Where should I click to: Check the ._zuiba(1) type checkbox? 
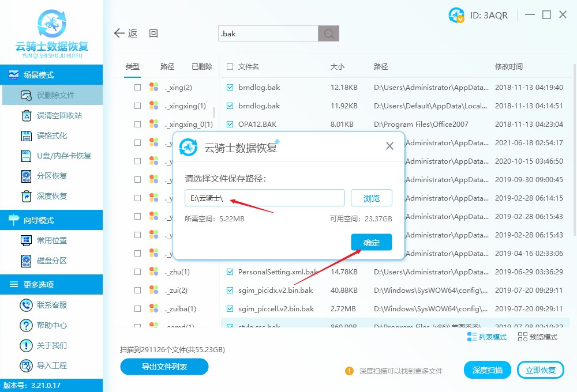coord(138,308)
